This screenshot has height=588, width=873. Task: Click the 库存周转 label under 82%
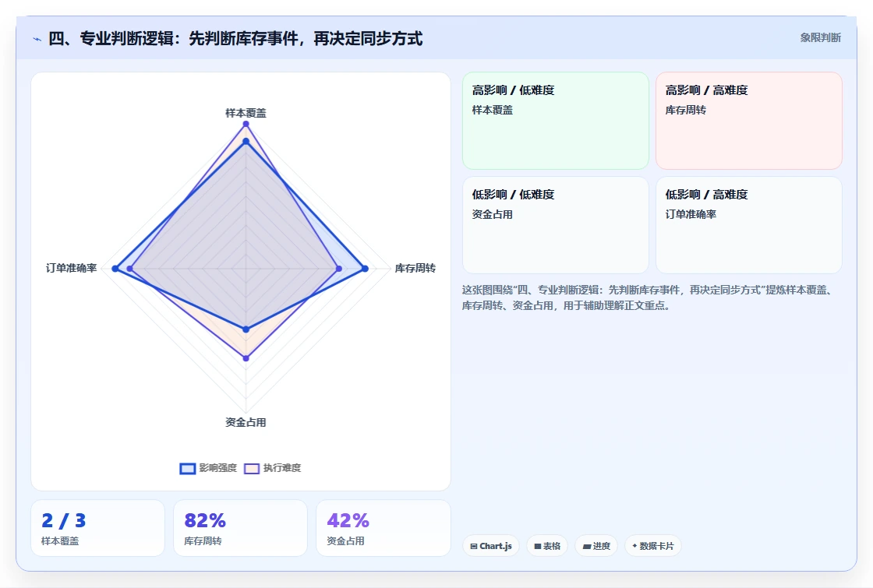click(203, 540)
